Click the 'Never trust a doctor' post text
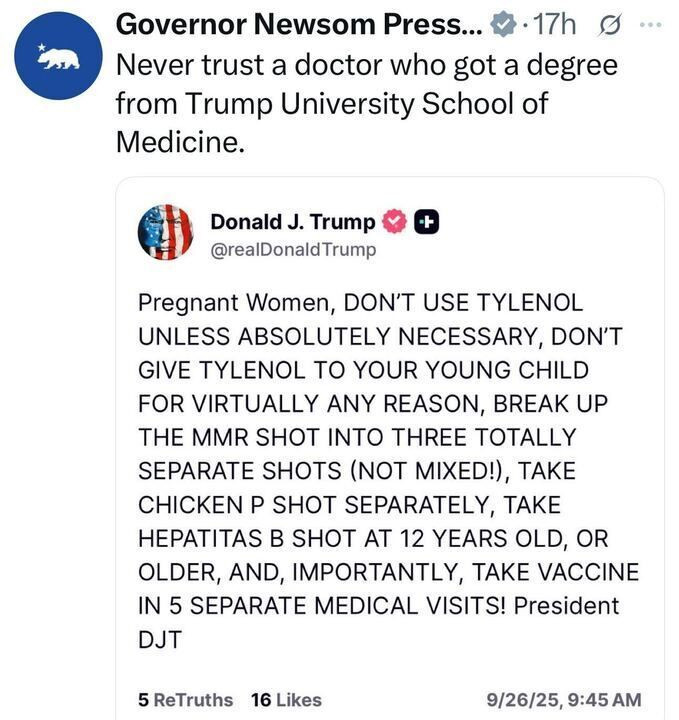This screenshot has height=720, width=679. [366, 66]
